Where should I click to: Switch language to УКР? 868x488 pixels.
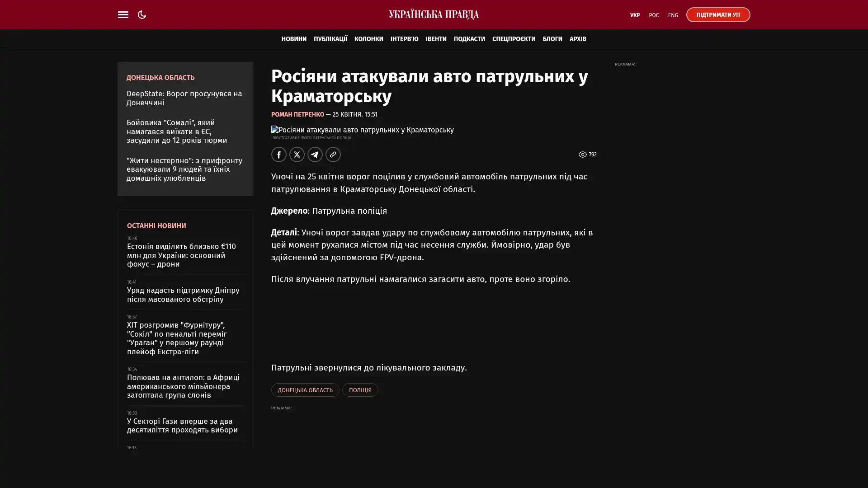coord(635,15)
